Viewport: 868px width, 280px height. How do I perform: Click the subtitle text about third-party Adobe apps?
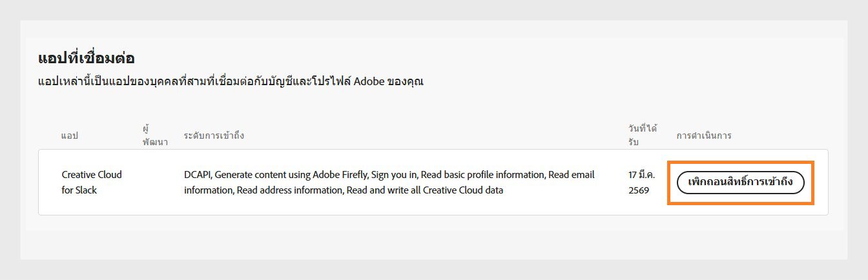(231, 82)
